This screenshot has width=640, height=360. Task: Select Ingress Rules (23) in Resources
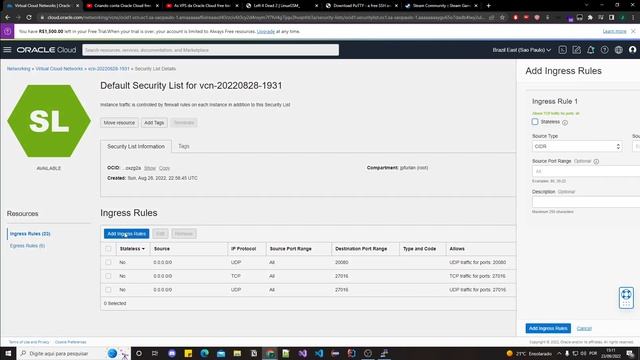30,234
